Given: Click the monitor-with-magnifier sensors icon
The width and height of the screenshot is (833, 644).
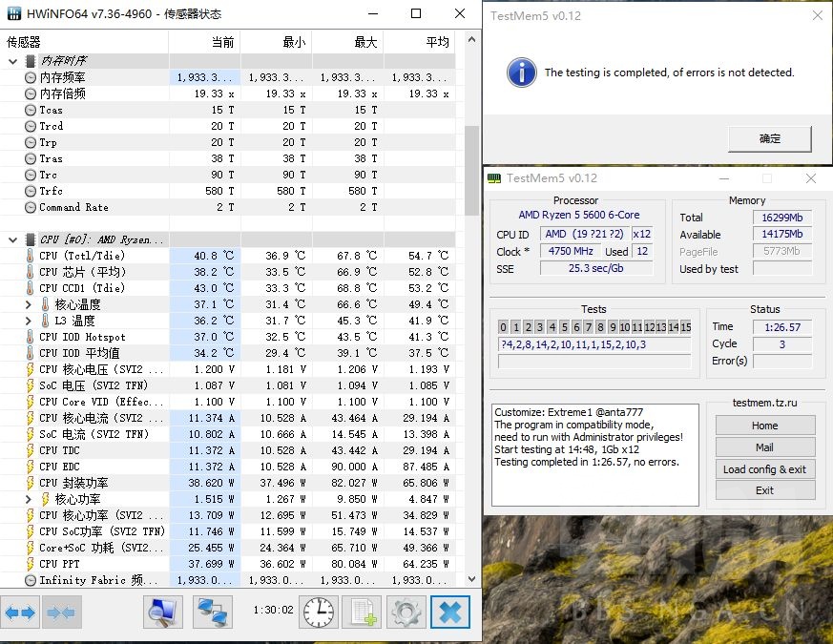Looking at the screenshot, I should point(162,612).
